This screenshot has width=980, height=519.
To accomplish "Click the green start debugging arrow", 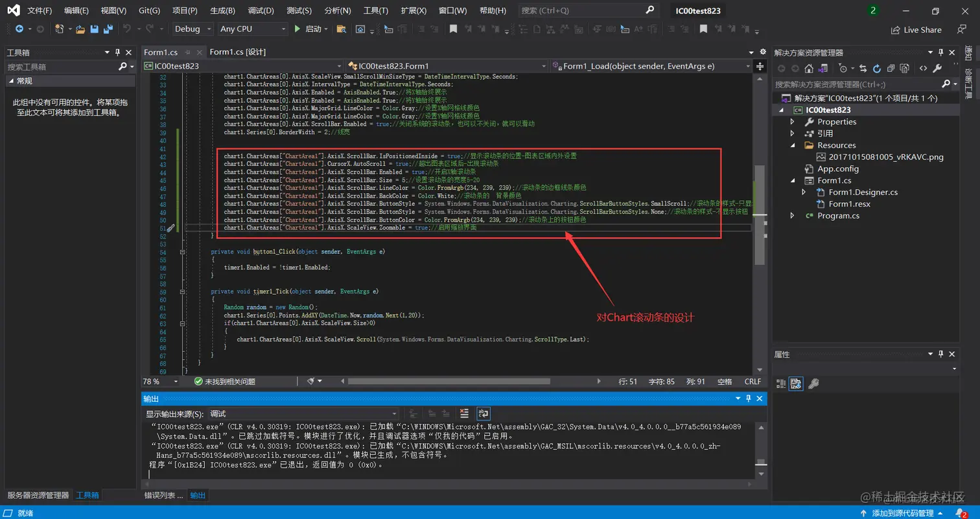I will pyautogui.click(x=297, y=29).
